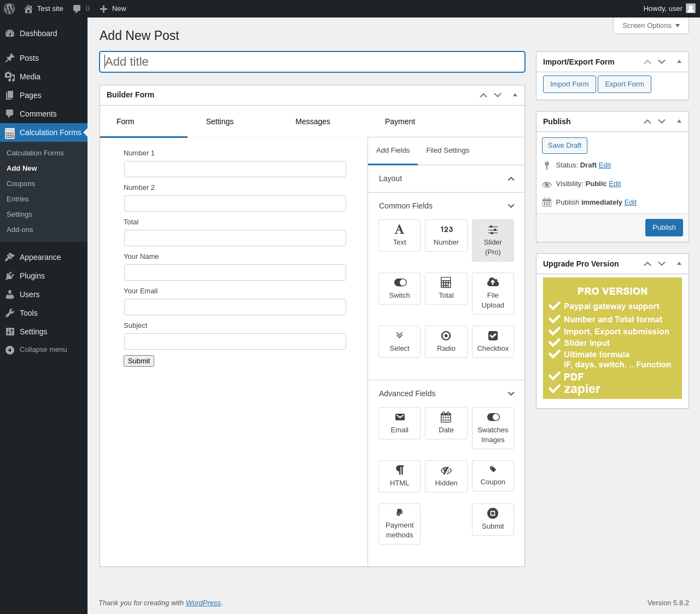This screenshot has height=614, width=700.
Task: Add a Date advanced field
Action: 446,423
